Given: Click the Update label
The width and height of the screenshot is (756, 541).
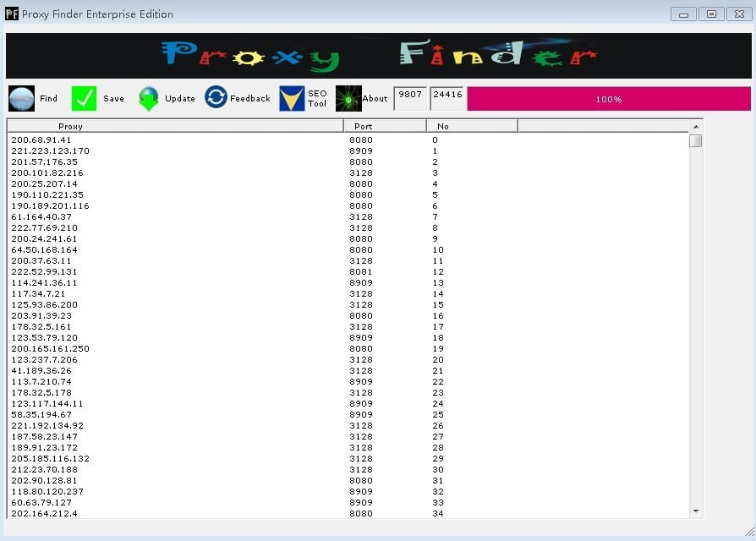Looking at the screenshot, I should pyautogui.click(x=180, y=98).
